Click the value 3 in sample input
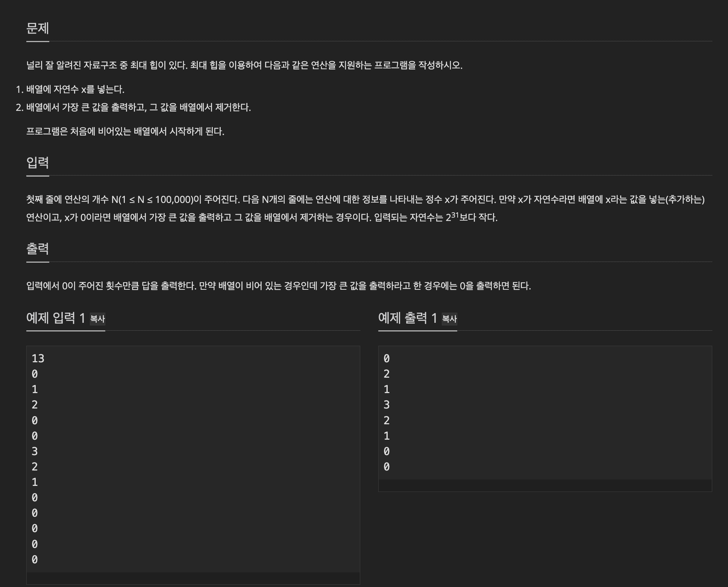The image size is (728, 587). click(x=35, y=451)
